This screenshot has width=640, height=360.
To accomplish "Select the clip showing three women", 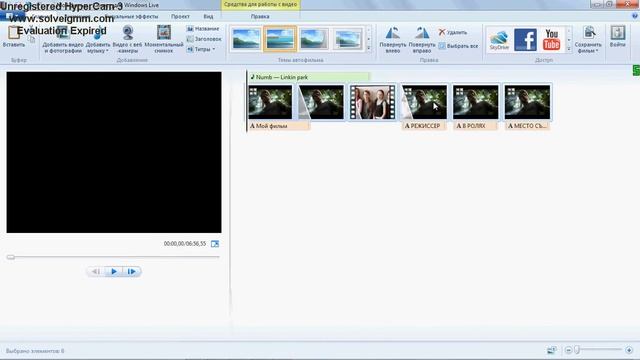I will (373, 102).
